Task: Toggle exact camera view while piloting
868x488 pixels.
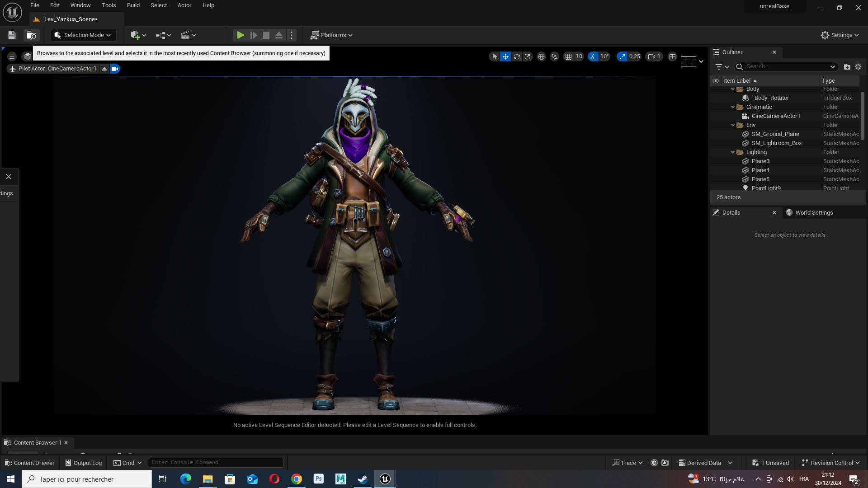Action: click(x=115, y=69)
